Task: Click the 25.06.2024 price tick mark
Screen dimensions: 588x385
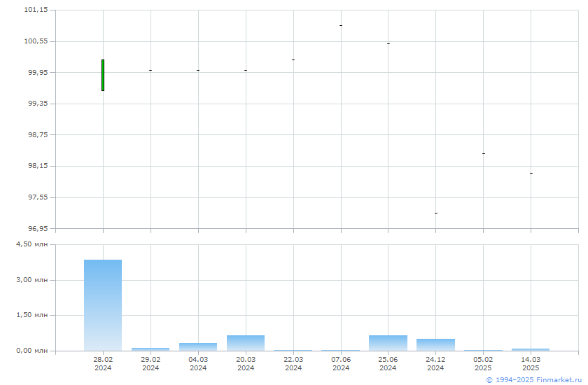Action: (x=388, y=44)
